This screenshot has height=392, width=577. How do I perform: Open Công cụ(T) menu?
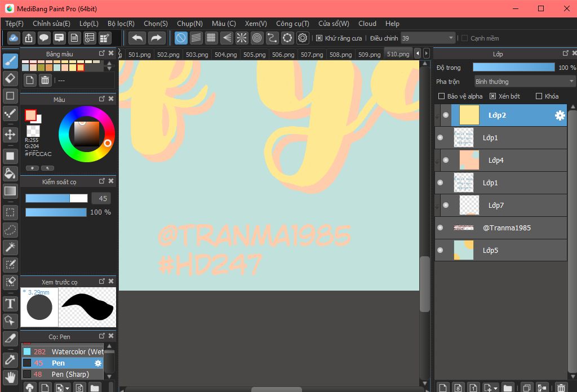pos(292,24)
